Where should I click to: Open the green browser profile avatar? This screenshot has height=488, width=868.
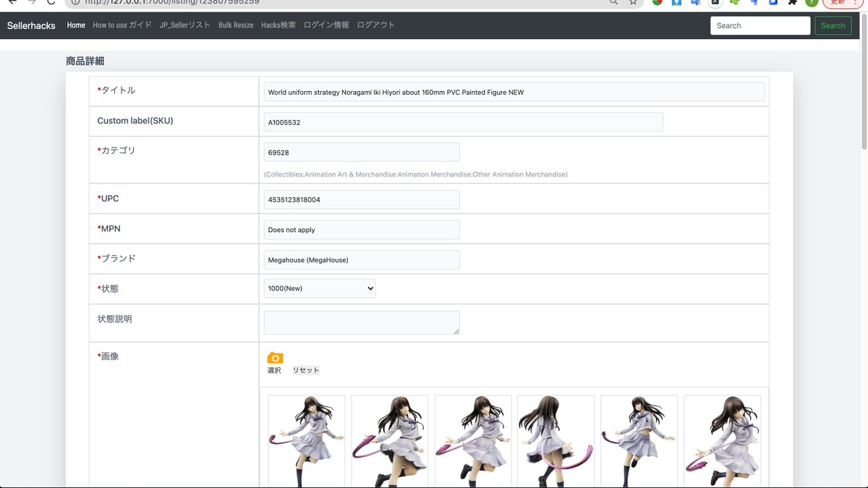[x=812, y=2]
